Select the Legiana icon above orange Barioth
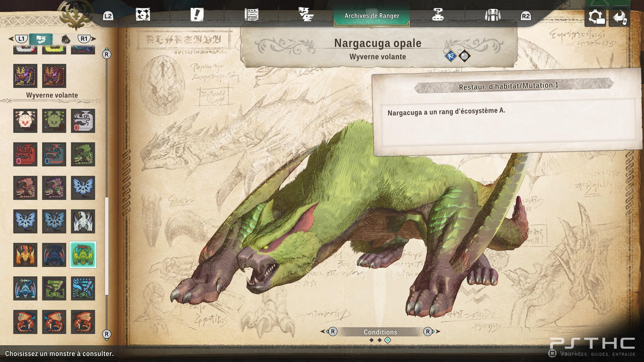 [25, 221]
